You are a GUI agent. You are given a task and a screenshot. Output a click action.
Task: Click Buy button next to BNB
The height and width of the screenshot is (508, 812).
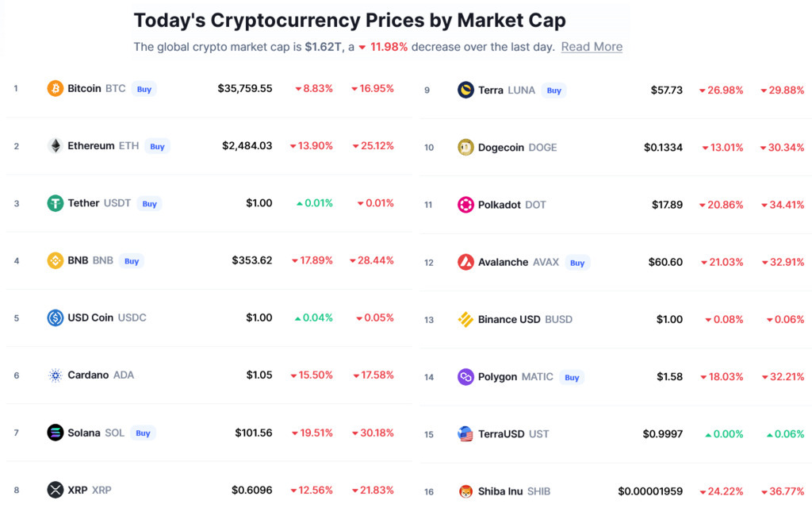coord(132,261)
